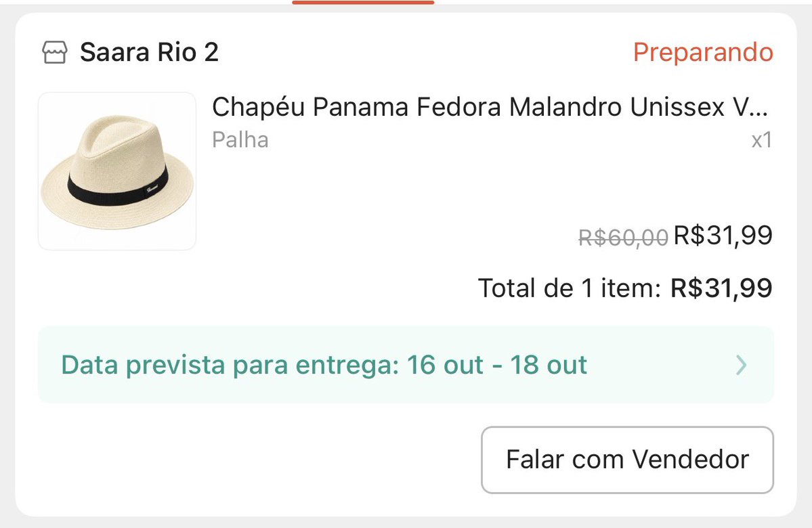Tap the Unissex word in the product title

click(677, 107)
